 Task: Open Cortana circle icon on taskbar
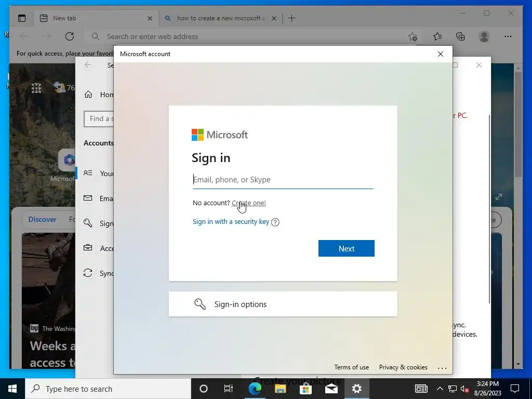click(204, 389)
